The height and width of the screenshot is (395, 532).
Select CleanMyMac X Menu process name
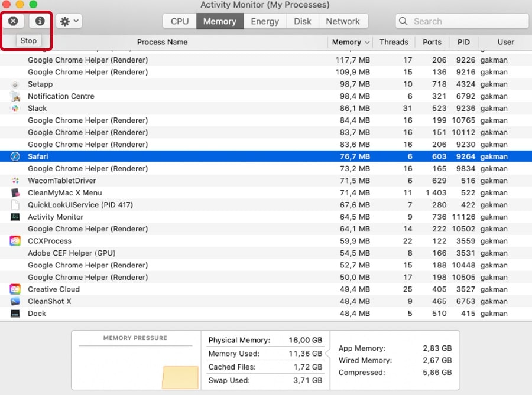coord(65,192)
